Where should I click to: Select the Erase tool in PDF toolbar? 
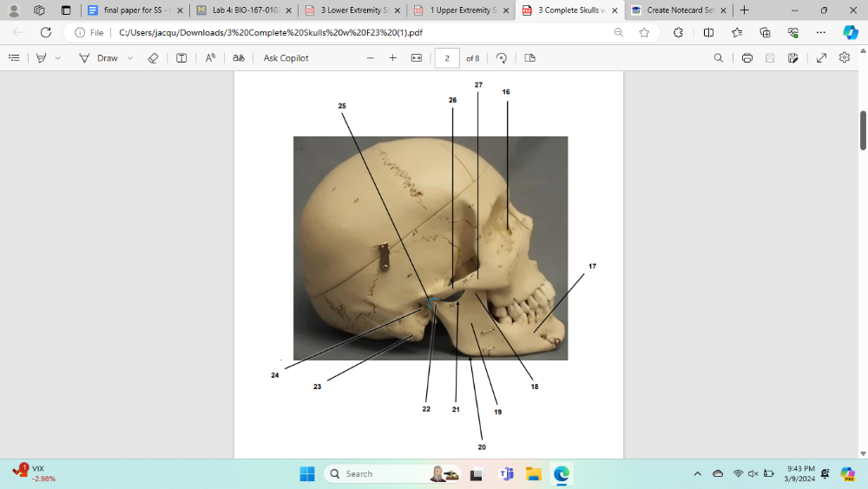tap(153, 58)
